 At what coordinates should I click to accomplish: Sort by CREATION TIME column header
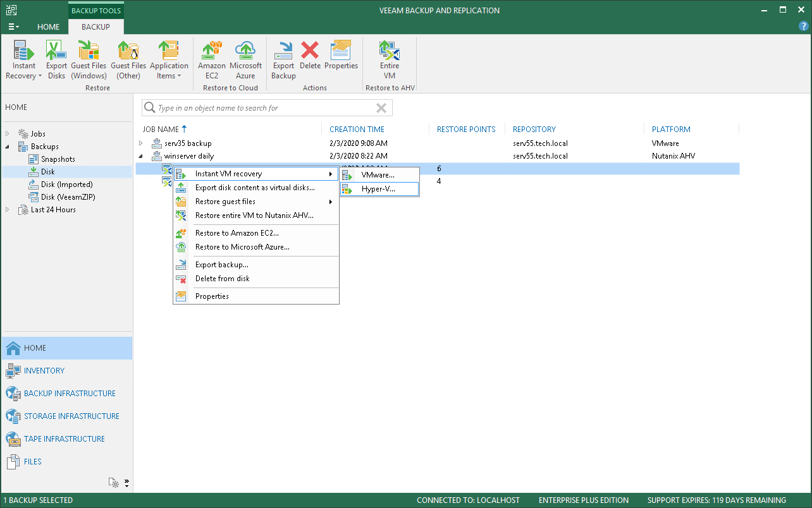click(x=357, y=129)
